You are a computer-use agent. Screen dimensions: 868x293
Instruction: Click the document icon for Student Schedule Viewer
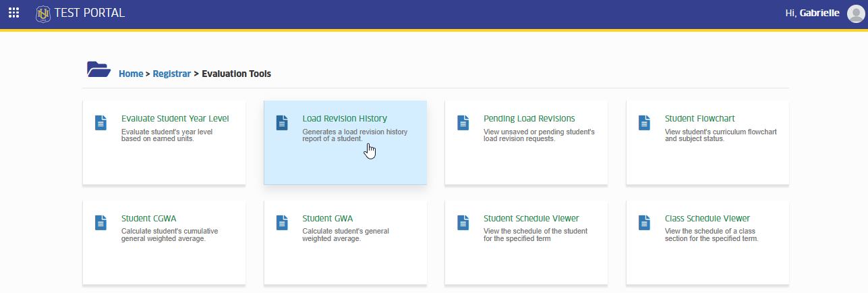tap(463, 223)
